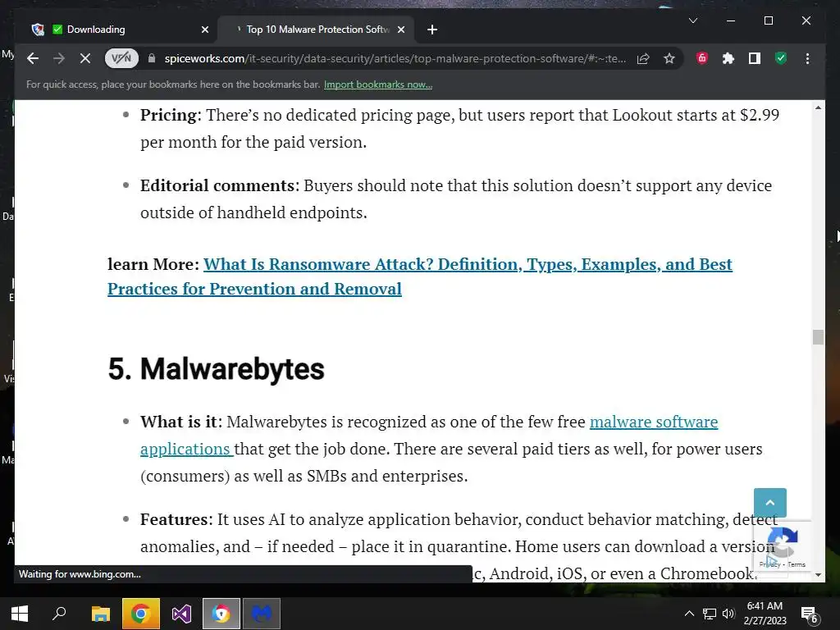Open the Extensions puzzle icon

[728, 58]
